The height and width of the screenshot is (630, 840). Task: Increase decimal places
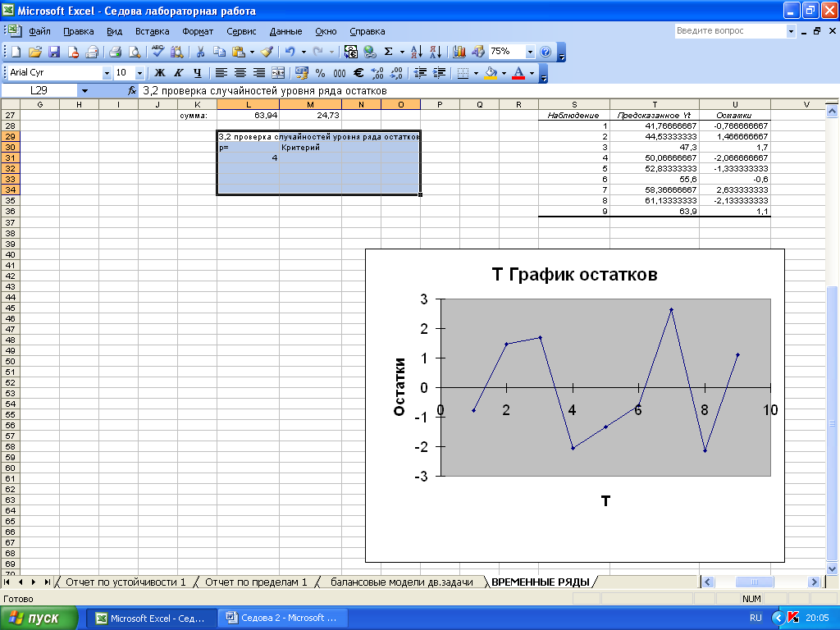377,73
